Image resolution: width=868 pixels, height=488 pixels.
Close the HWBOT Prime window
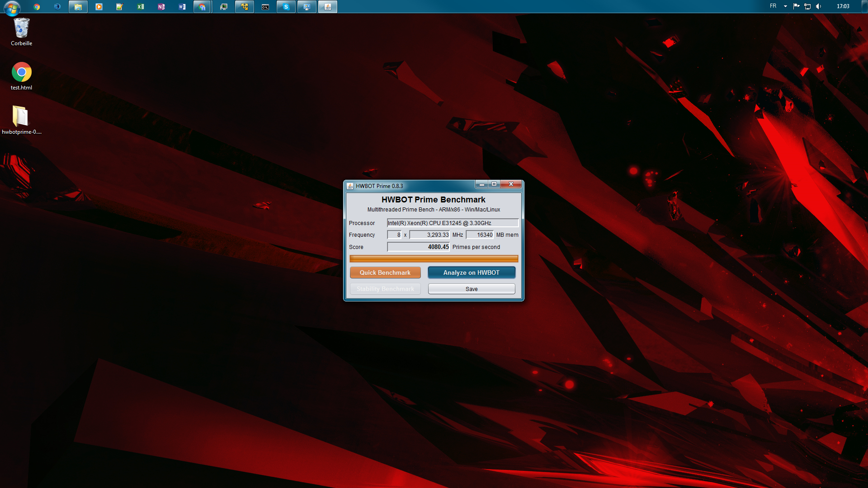511,184
